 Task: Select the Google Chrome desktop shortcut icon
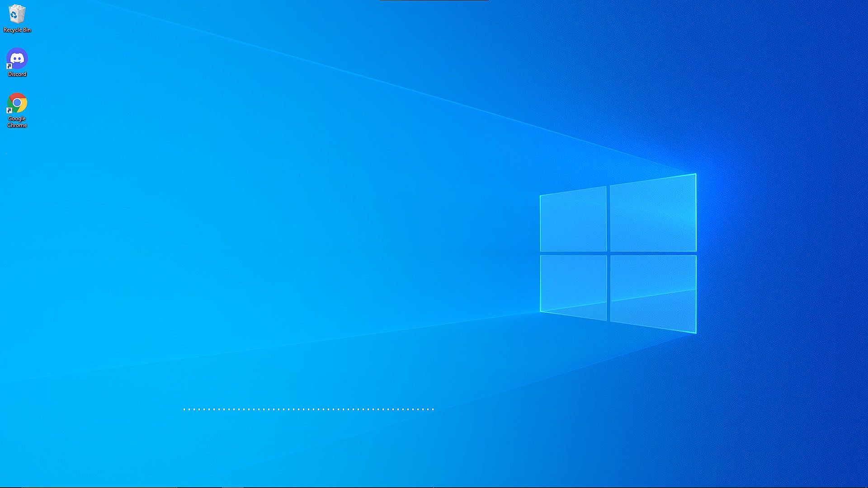point(17,103)
